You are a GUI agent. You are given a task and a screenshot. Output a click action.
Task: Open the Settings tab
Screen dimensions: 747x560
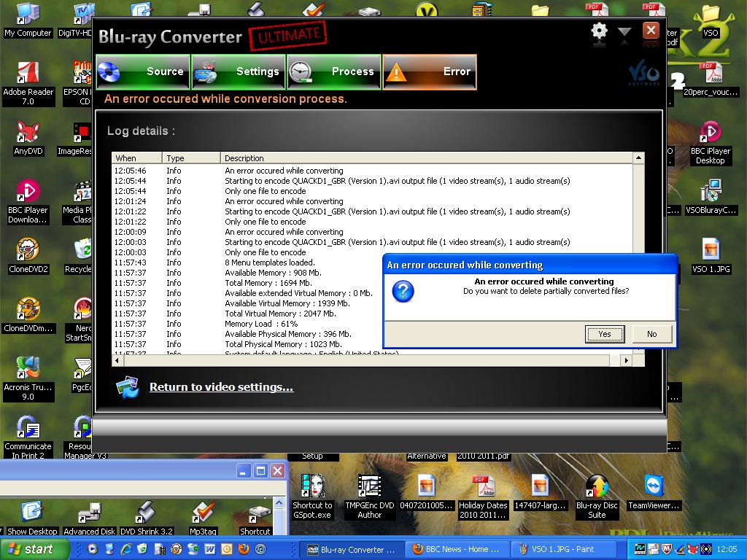click(x=239, y=72)
